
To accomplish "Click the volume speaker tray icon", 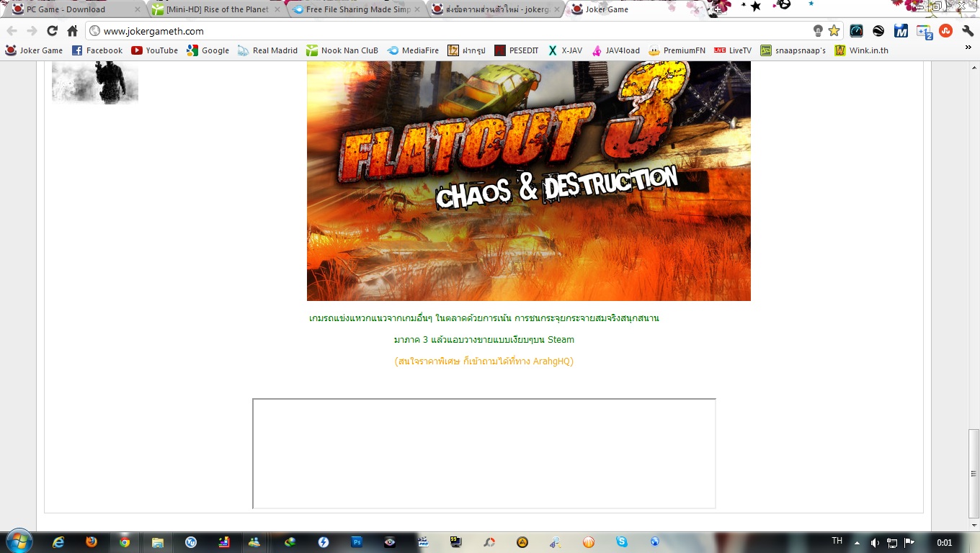I will pos(875,543).
